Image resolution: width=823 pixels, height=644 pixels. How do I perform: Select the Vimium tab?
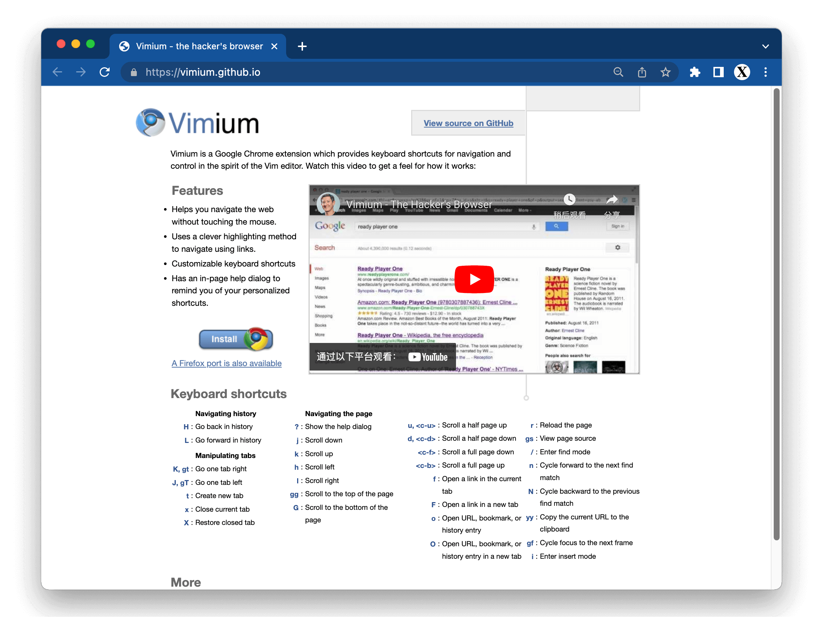pos(199,46)
